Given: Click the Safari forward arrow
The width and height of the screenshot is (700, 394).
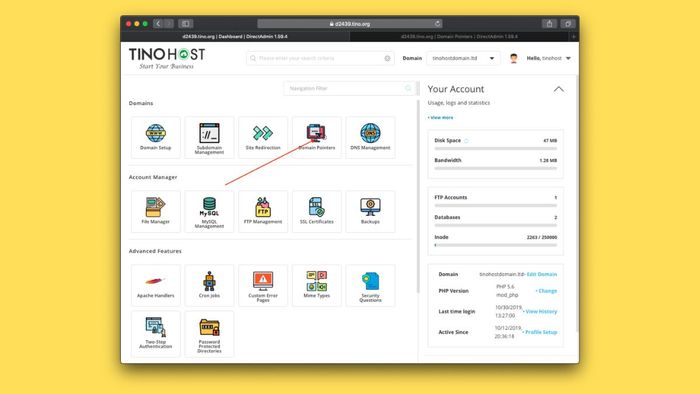Looking at the screenshot, I should point(169,24).
